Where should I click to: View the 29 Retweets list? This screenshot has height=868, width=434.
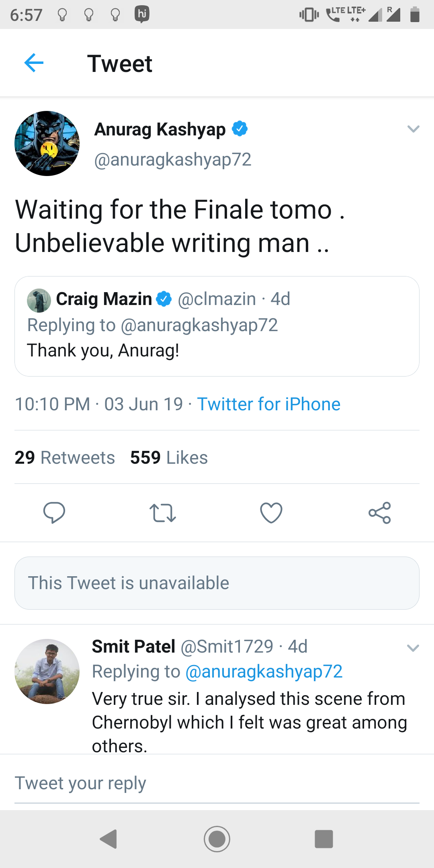coord(65,458)
